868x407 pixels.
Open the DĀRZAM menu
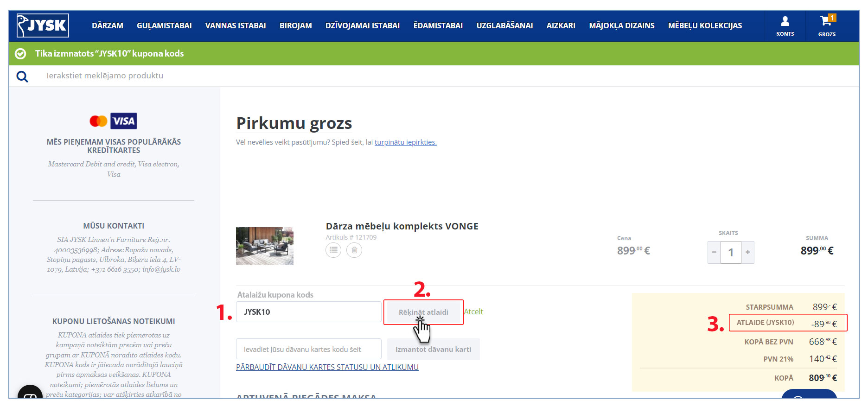(108, 26)
